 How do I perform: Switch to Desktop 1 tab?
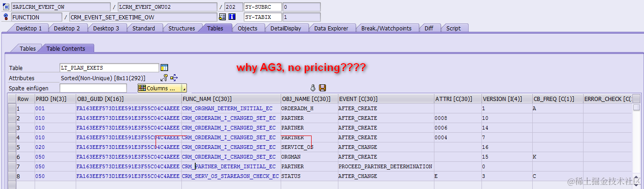[x=29, y=28]
